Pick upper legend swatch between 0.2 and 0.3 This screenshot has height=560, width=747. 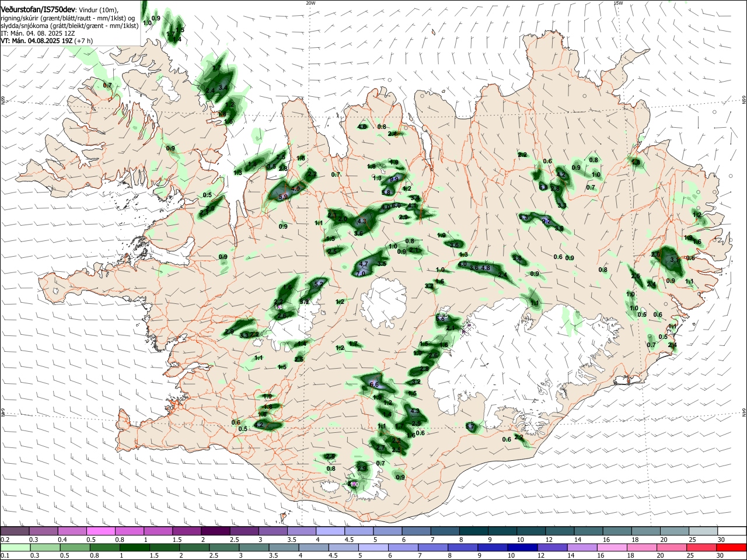click(x=15, y=531)
